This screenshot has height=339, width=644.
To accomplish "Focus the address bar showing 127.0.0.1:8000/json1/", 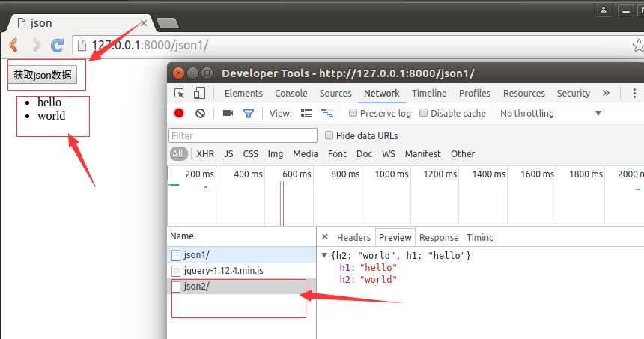I will tap(353, 45).
